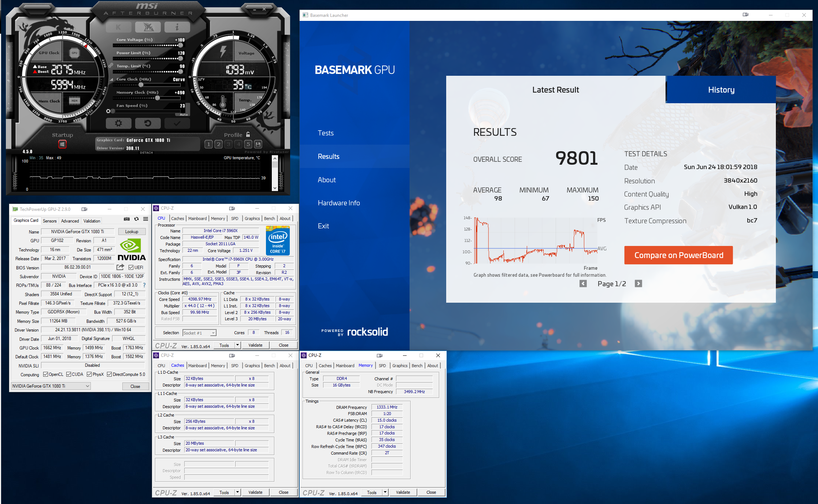Open fan speed settings gear in Afterburner
818x504 pixels.
[108, 111]
